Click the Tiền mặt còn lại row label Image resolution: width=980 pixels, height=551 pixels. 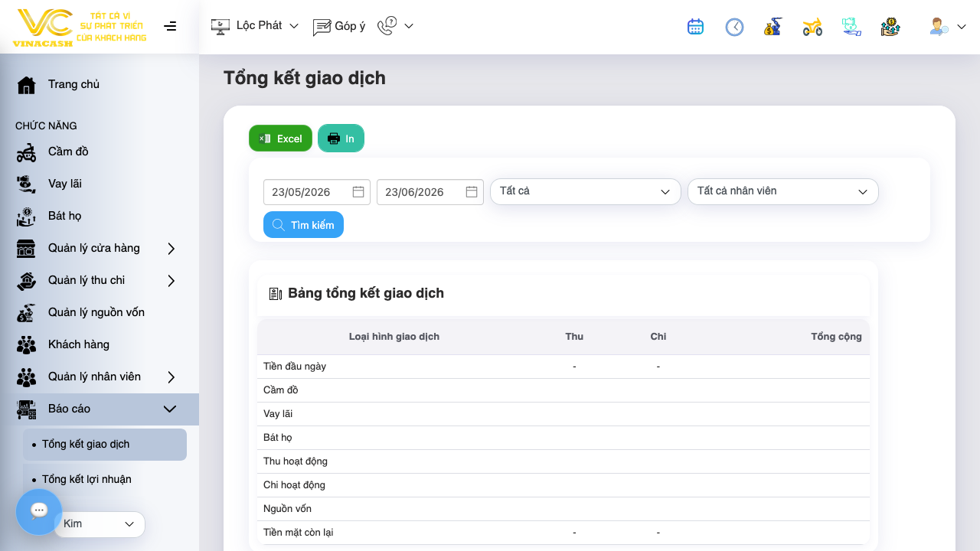coord(299,533)
